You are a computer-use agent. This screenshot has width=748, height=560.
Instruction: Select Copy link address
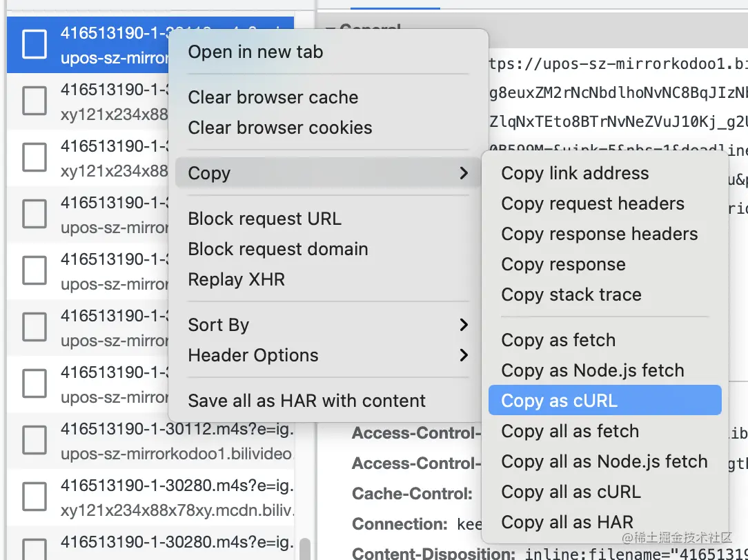pyautogui.click(x=575, y=173)
